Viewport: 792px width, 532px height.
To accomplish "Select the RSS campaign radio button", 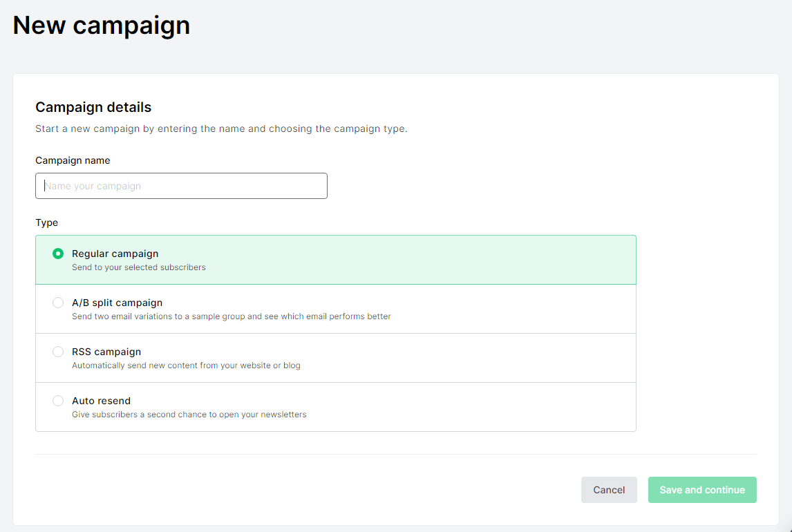I will click(x=58, y=352).
